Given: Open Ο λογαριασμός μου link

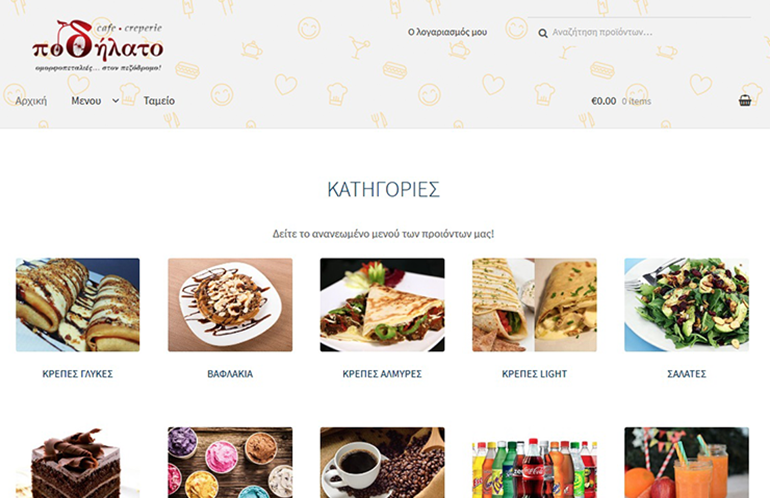Looking at the screenshot, I should (447, 32).
